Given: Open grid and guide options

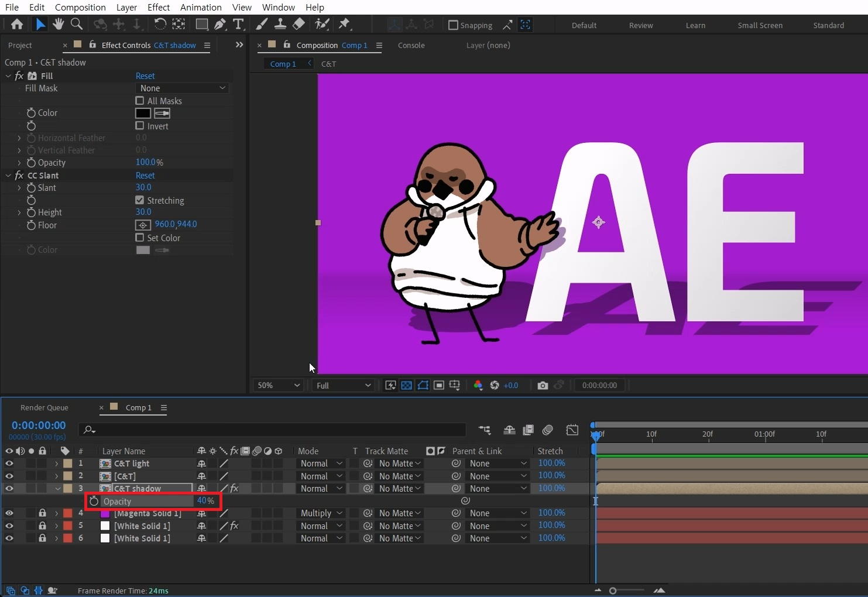Looking at the screenshot, I should point(455,385).
